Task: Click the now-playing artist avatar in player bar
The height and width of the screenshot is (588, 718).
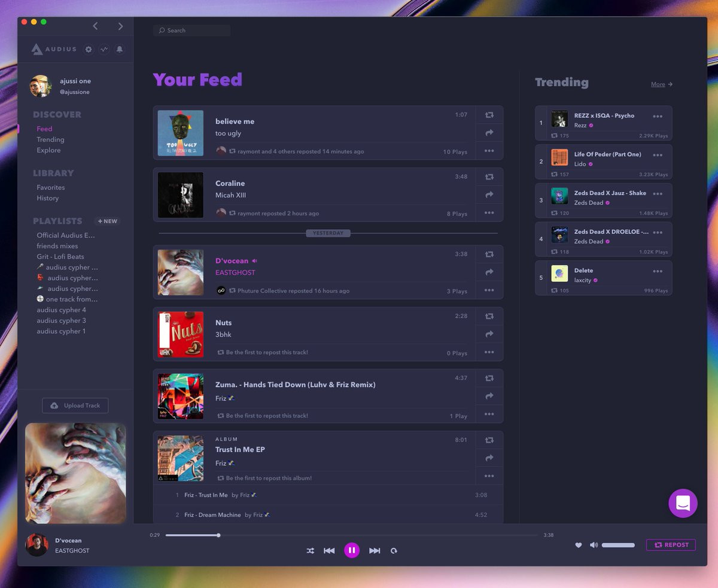Action: pyautogui.click(x=36, y=545)
